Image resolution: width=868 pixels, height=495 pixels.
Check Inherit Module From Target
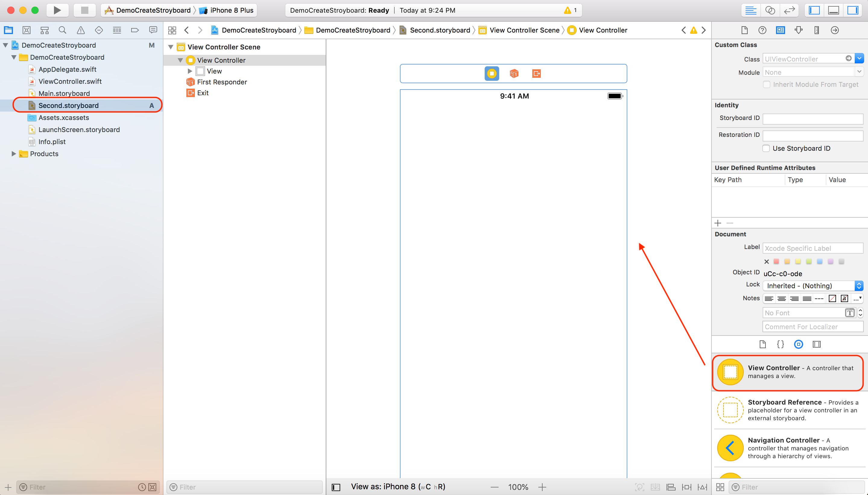coord(767,84)
